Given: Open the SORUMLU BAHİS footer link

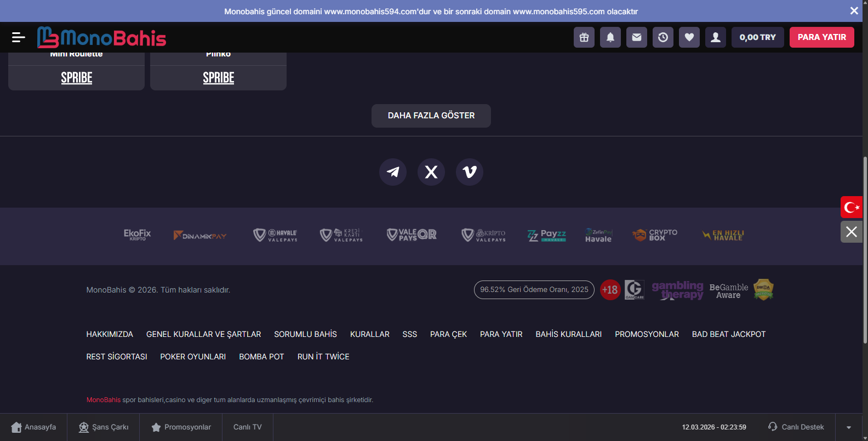Looking at the screenshot, I should [x=305, y=334].
